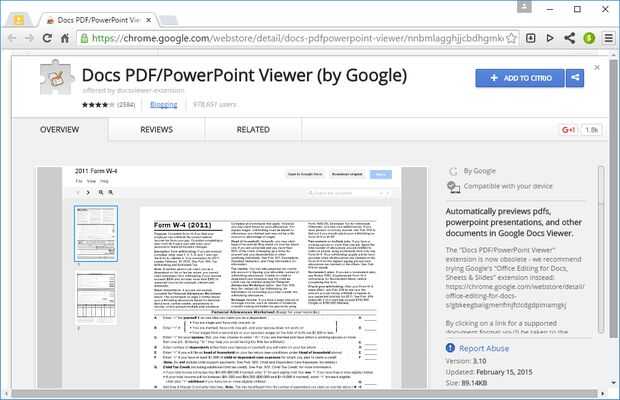
Task: Click the share extension icon in toolbar
Action: pos(569,38)
